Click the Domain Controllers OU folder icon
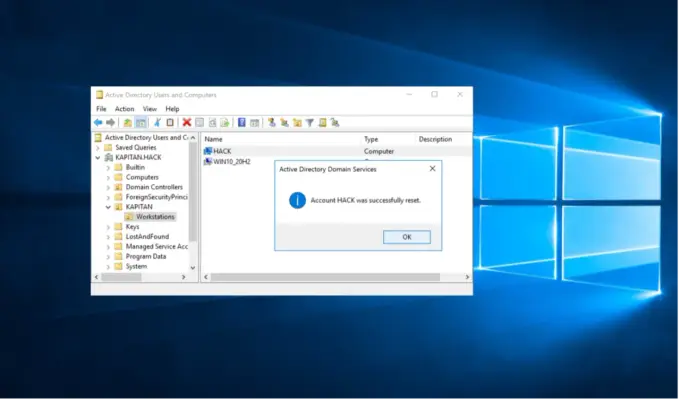 (x=118, y=187)
